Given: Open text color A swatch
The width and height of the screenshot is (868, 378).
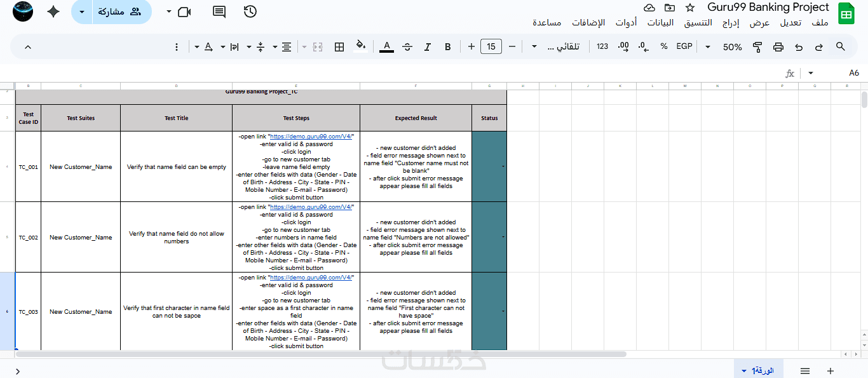Looking at the screenshot, I should 386,46.
